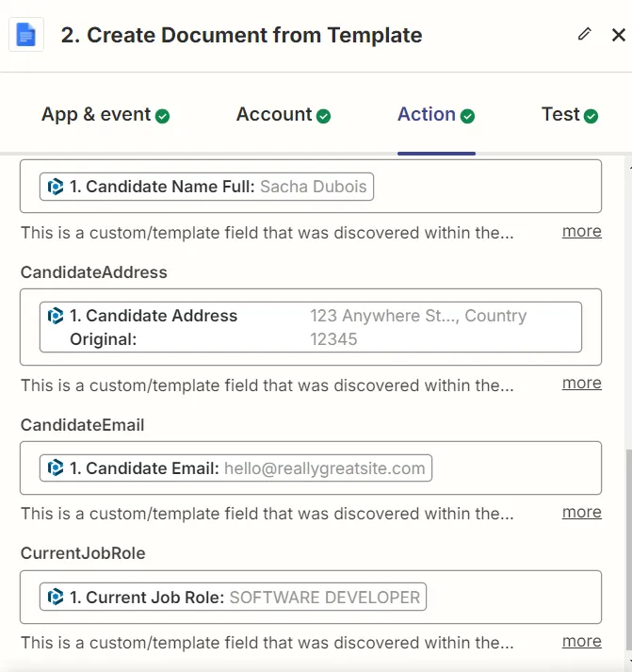The image size is (632, 672).
Task: Expand 'more' under Candidate Name field
Action: [581, 232]
